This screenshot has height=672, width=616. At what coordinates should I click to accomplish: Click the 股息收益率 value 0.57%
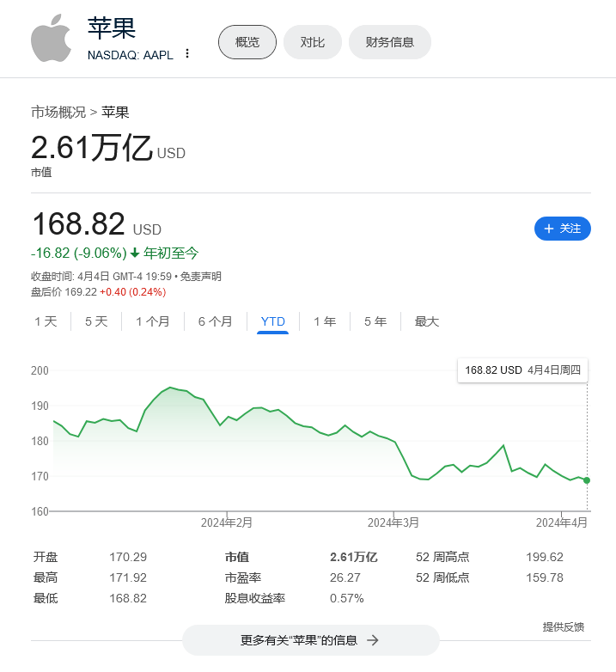[347, 598]
